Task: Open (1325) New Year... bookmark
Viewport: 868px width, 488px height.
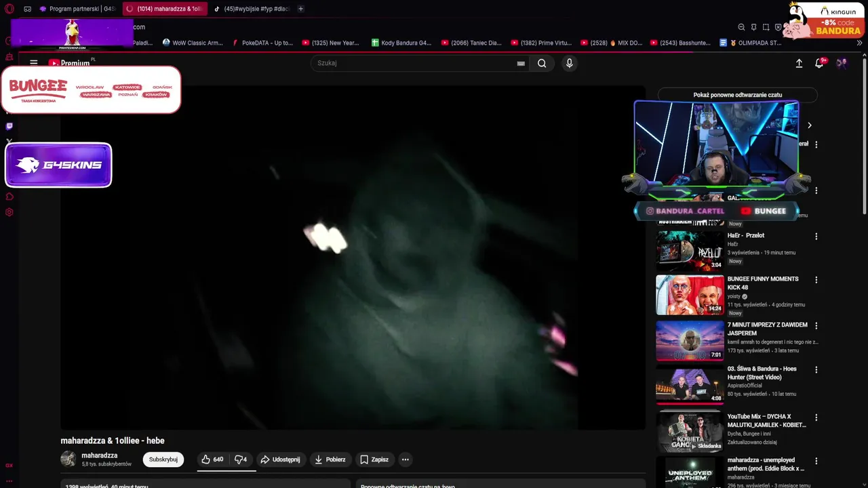Action: point(331,43)
